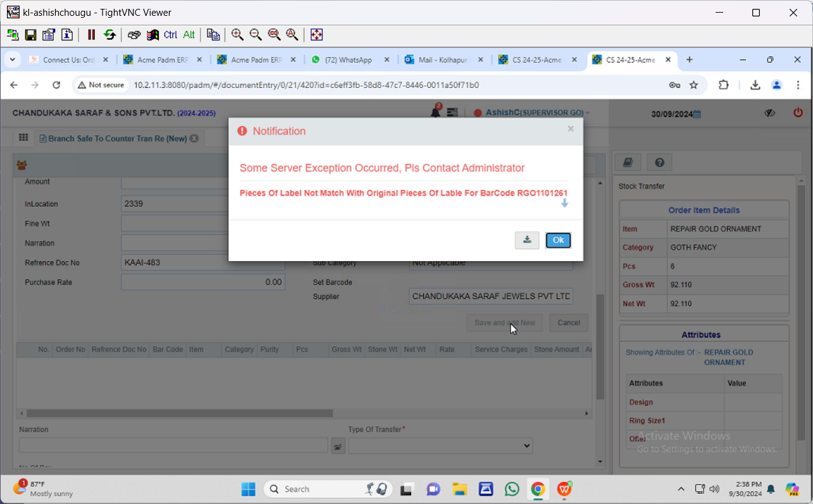Select the Branch Safe To Counter Tran tab
This screenshot has height=504, width=813.
pyautogui.click(x=117, y=138)
